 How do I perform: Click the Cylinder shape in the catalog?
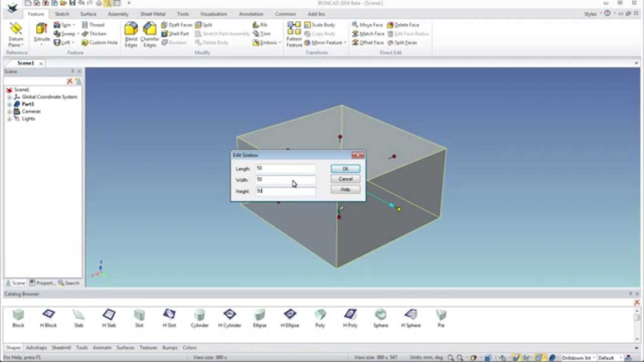(199, 316)
